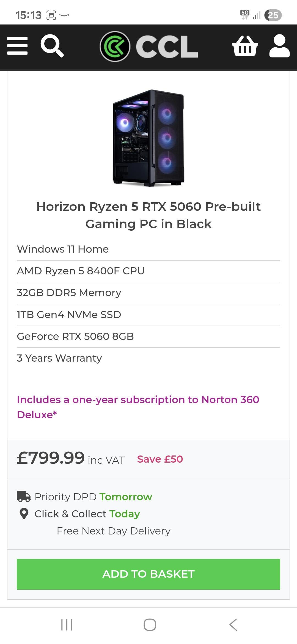View the gaming PC product image
Viewport: 297px width, 644px height.
(148, 138)
